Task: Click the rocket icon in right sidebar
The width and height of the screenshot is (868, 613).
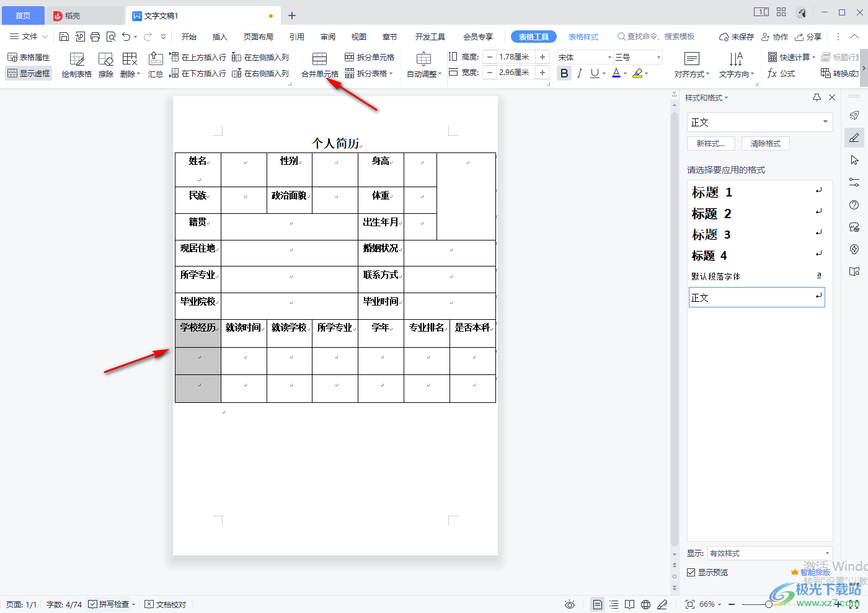Action: 854,115
